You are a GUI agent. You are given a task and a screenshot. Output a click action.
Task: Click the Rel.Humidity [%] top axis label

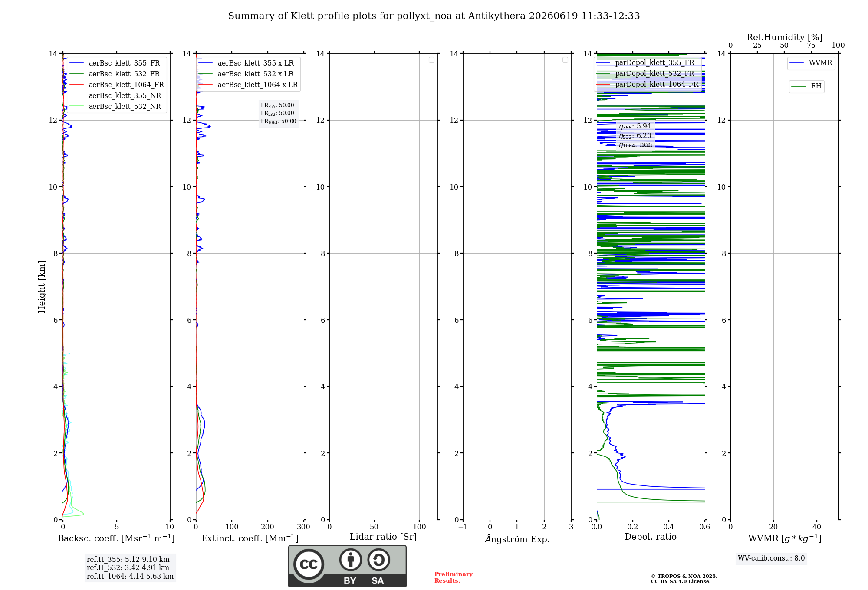(785, 37)
